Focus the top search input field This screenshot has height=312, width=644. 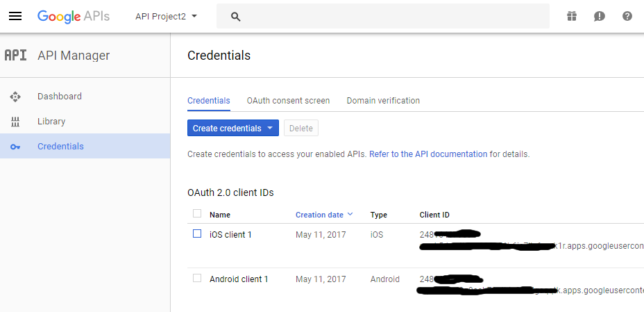click(383, 17)
